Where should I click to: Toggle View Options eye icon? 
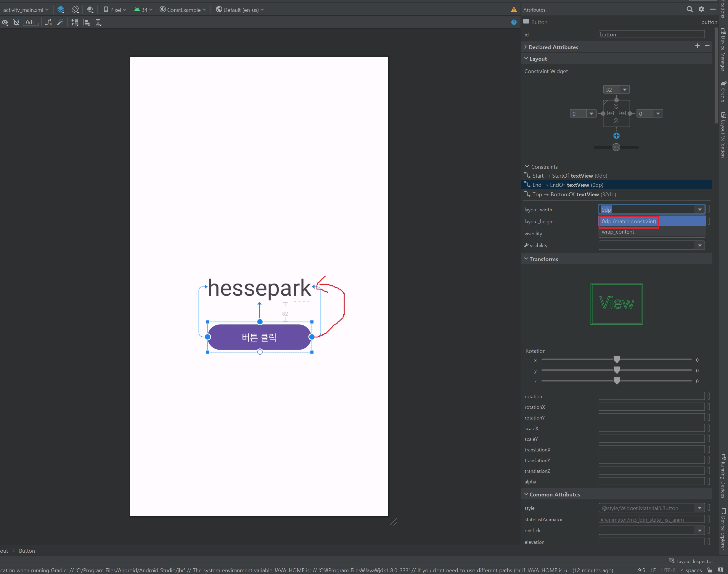5,22
